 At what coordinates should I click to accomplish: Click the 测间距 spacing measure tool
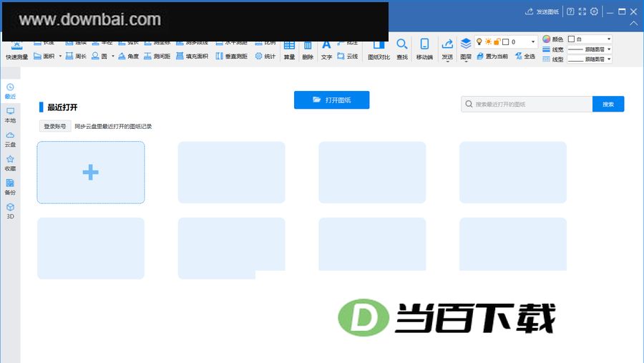click(157, 56)
